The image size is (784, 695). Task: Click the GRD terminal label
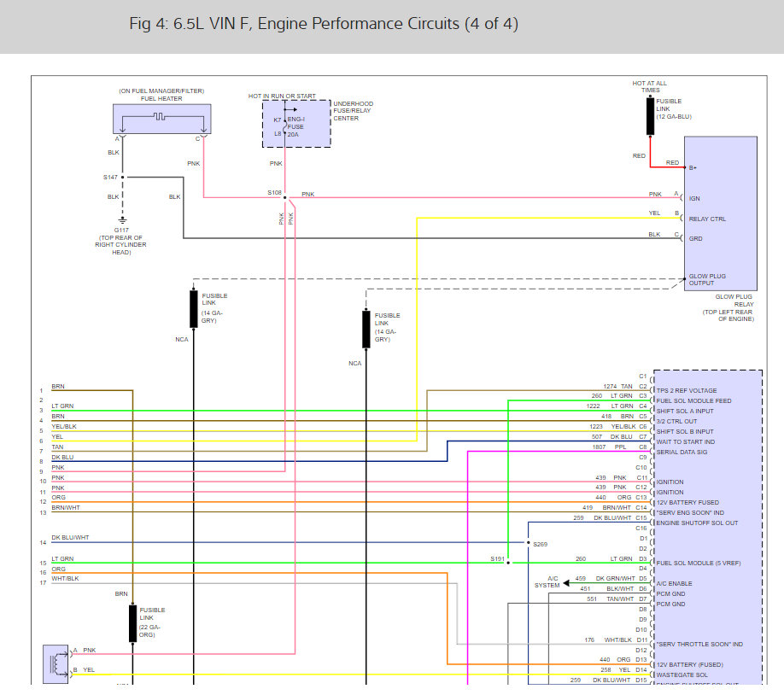(x=695, y=238)
